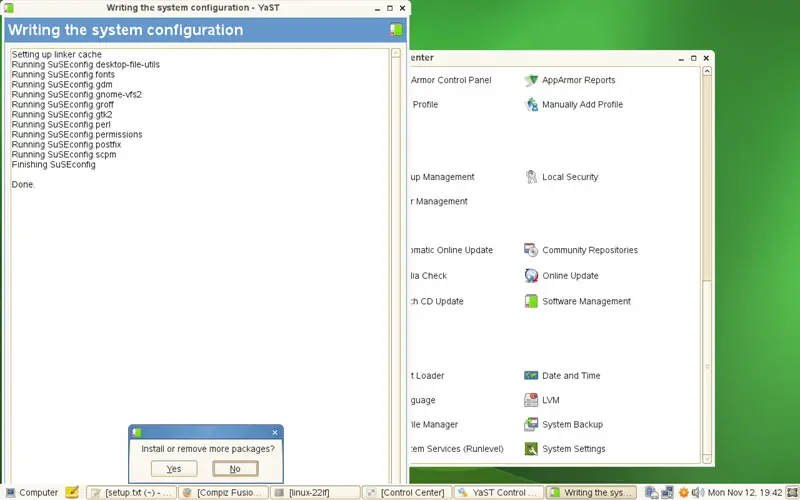800x500 pixels.
Task: Click 'Running SuSEconfig.permissions' log line
Action: (x=77, y=134)
